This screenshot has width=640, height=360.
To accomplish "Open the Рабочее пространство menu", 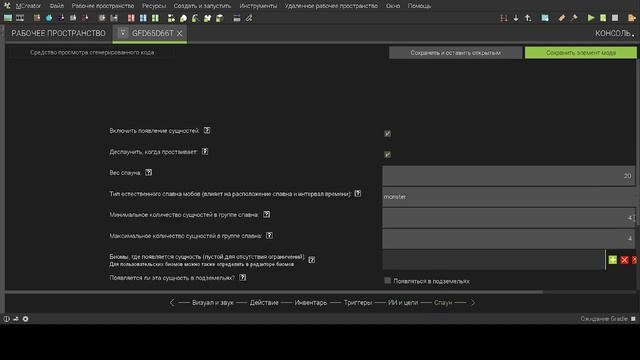I will pos(103,6).
